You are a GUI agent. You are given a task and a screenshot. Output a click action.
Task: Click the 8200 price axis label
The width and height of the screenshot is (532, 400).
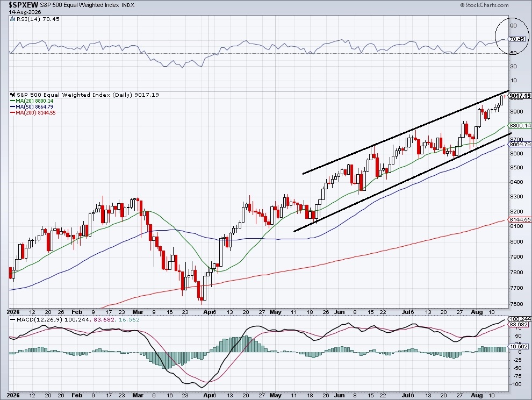click(x=516, y=211)
